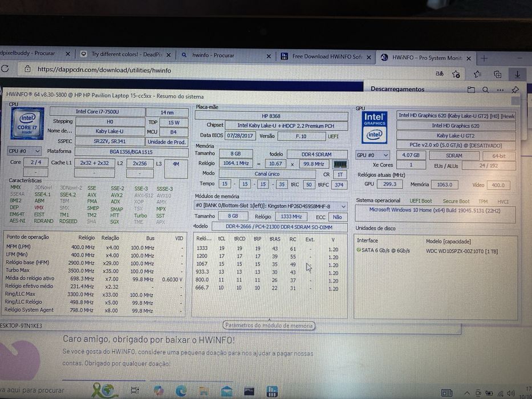This screenshot has width=532, height=399.
Task: Click the HWiNFO icon on the taskbar
Action: coord(272,391)
